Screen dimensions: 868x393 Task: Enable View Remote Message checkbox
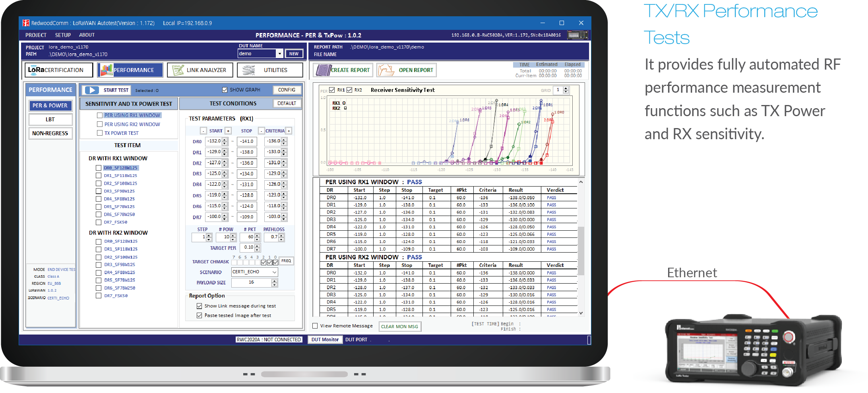pyautogui.click(x=315, y=326)
